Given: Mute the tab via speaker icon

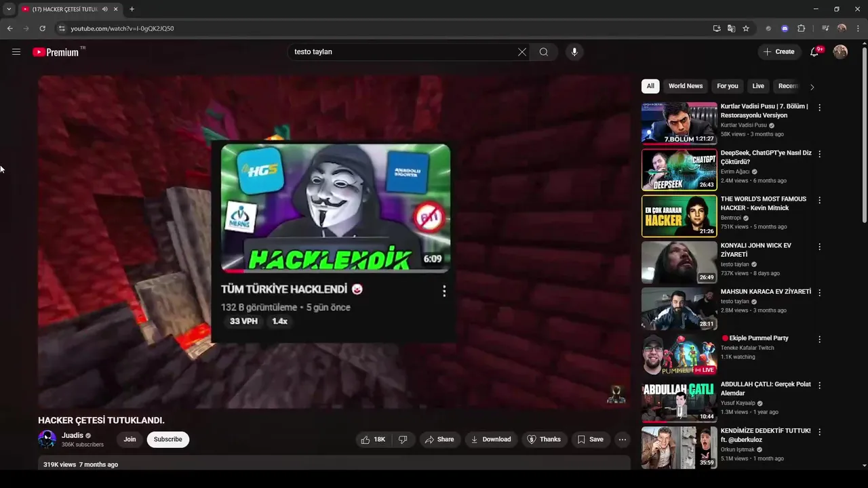Looking at the screenshot, I should 104,9.
